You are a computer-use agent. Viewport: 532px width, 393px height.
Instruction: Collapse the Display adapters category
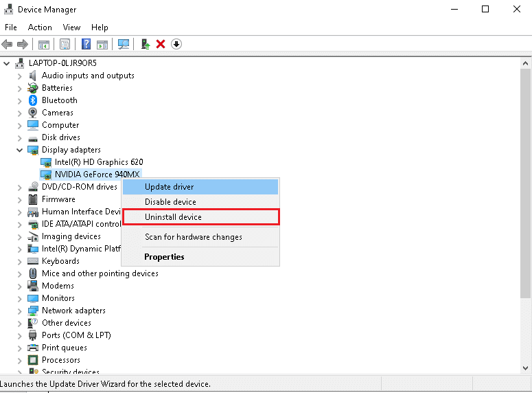[19, 150]
